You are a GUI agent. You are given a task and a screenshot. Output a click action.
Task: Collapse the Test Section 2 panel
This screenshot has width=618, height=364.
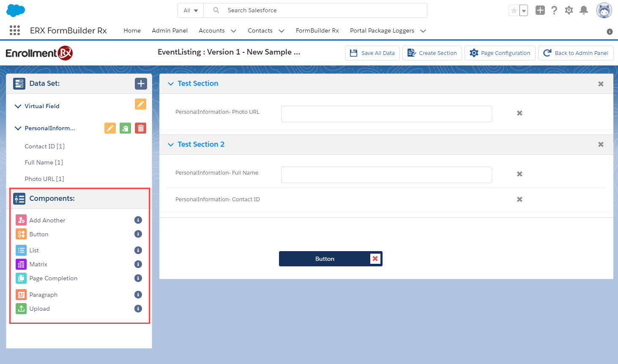coord(171,145)
